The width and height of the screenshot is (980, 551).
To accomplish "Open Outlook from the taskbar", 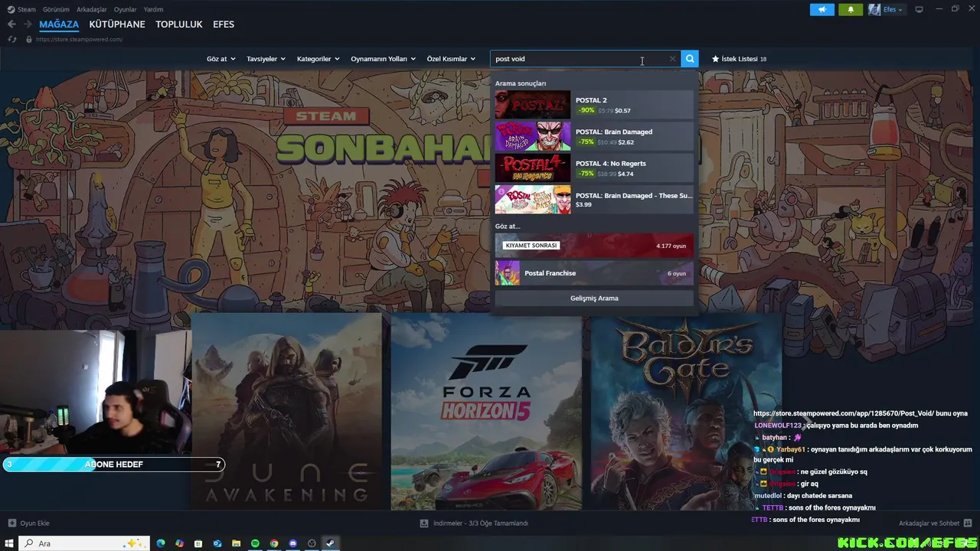I will click(217, 543).
